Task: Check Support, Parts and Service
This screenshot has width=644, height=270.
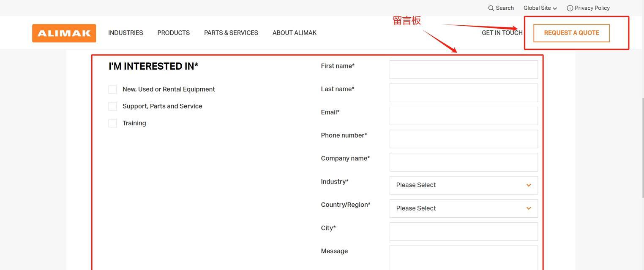Action: tap(112, 106)
